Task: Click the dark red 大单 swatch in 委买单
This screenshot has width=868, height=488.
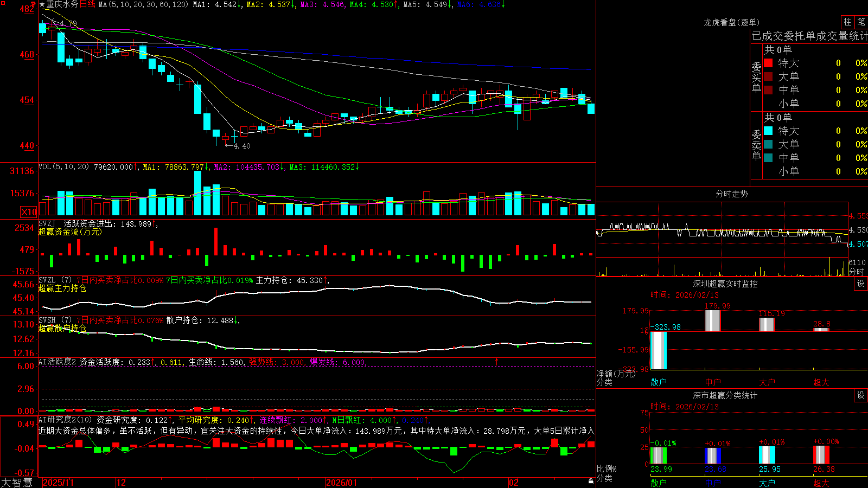Action: coord(768,76)
